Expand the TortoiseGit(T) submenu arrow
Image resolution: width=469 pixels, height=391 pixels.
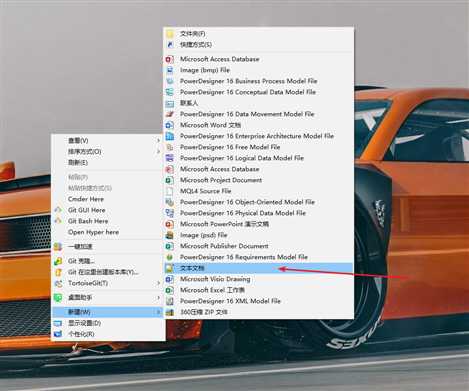tap(158, 283)
